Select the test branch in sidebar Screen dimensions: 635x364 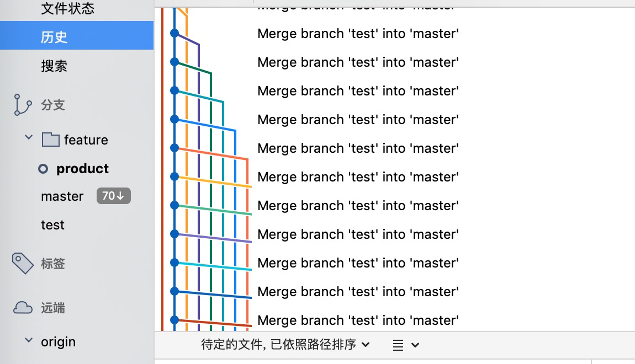click(x=52, y=225)
